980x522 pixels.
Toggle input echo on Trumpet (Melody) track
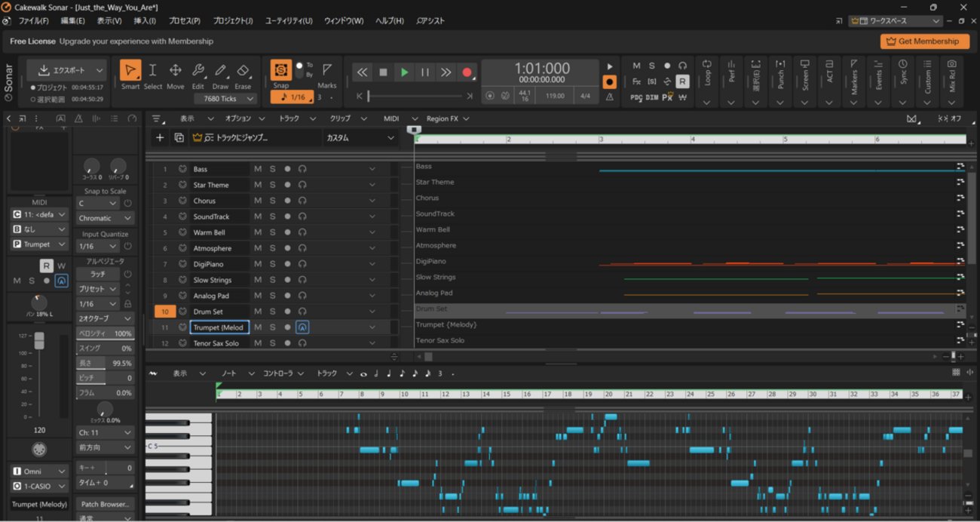pyautogui.click(x=302, y=327)
